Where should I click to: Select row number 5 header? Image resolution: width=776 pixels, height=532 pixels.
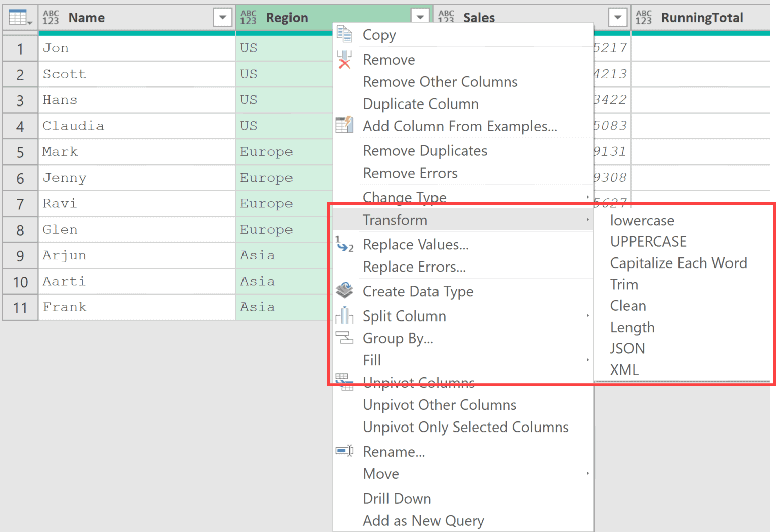click(x=20, y=152)
